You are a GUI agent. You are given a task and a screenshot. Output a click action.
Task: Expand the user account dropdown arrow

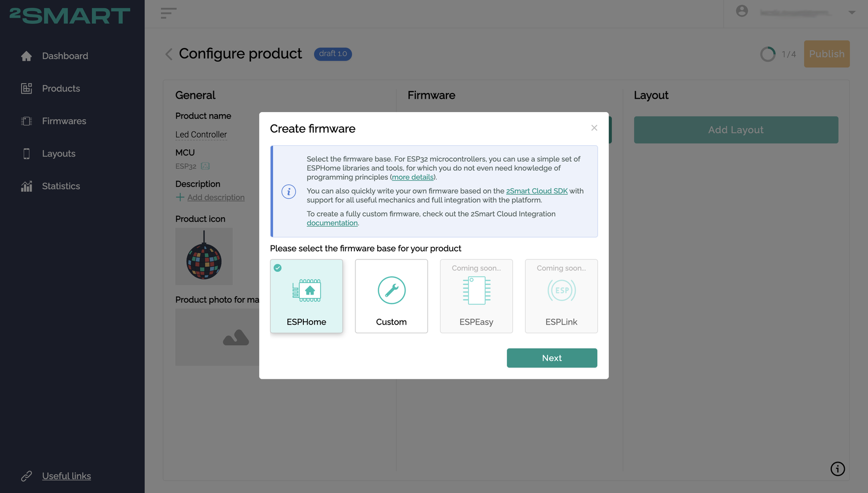point(852,12)
